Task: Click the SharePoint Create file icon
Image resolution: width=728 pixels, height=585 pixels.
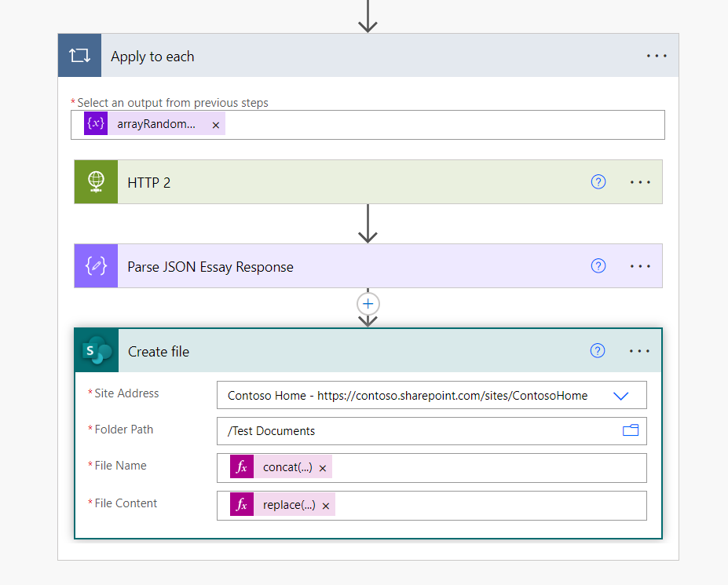Action: coord(97,352)
